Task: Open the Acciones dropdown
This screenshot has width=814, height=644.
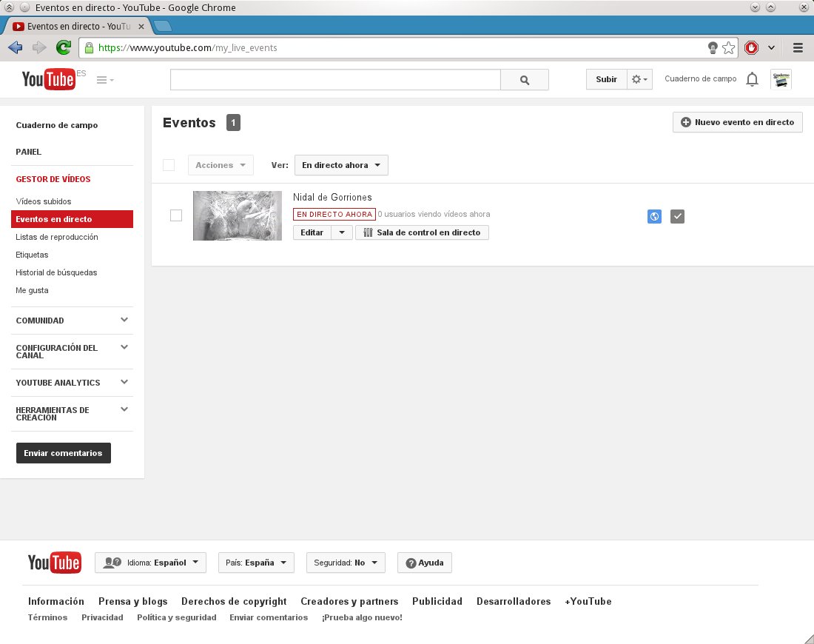Action: coord(221,165)
